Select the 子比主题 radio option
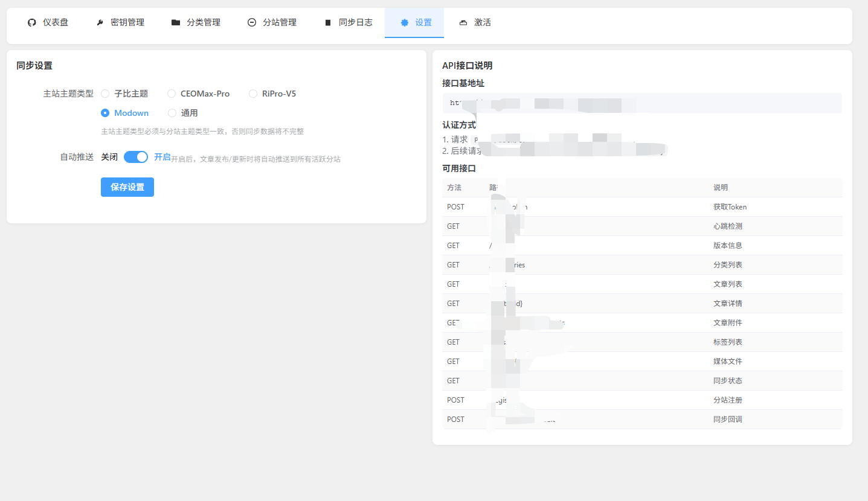The width and height of the screenshot is (868, 501). click(x=105, y=94)
